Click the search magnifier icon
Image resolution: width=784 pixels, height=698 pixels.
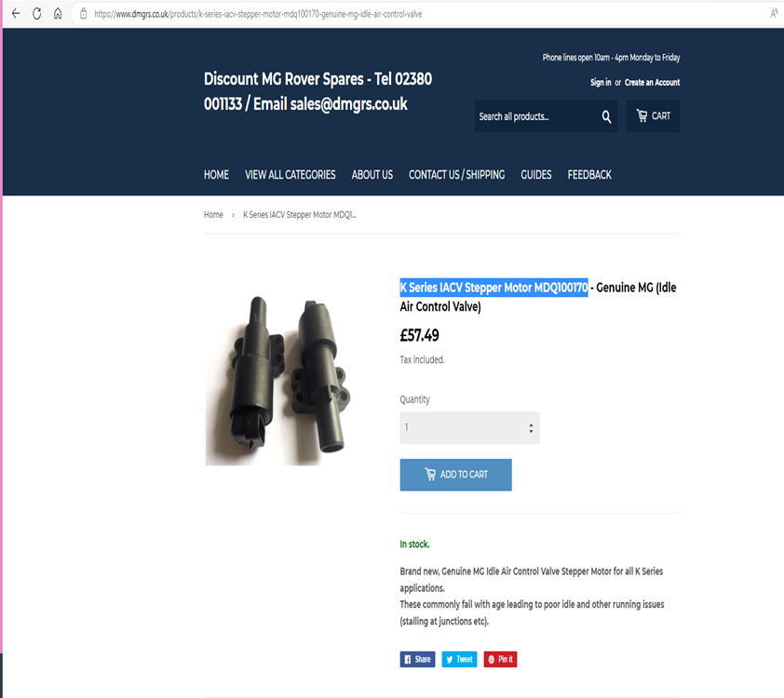pos(606,116)
